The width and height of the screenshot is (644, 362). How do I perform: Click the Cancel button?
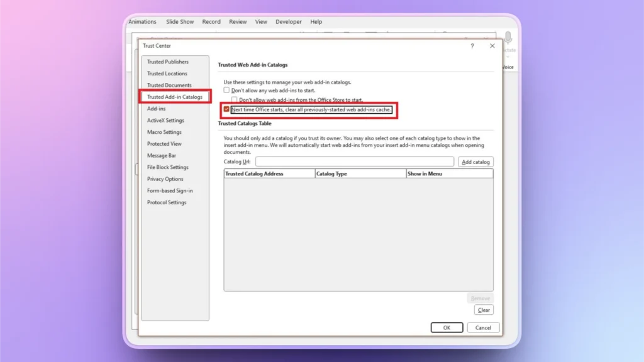click(483, 327)
